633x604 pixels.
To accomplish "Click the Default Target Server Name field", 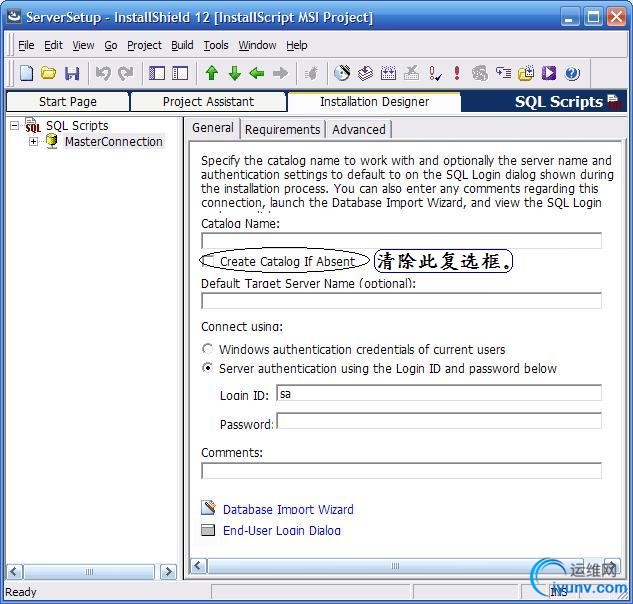I will pos(401,300).
